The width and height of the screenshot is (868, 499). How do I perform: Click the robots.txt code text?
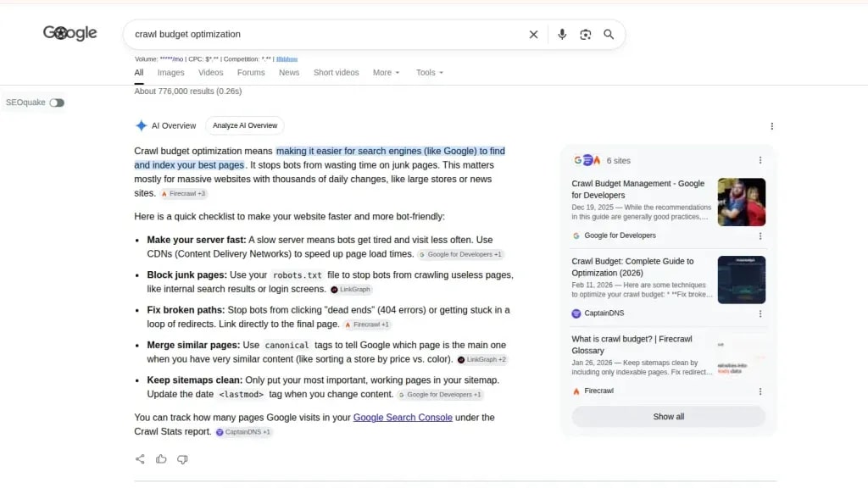tap(298, 275)
